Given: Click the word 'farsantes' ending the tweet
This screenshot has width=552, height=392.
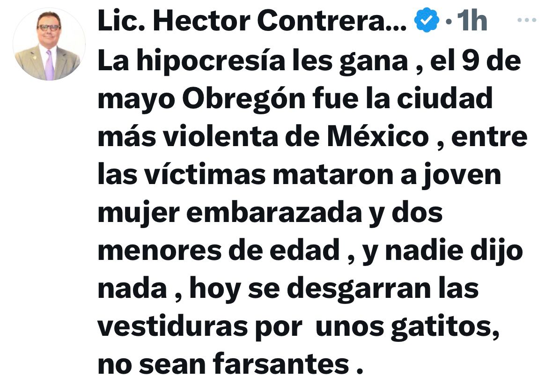Looking at the screenshot, I should [x=281, y=364].
